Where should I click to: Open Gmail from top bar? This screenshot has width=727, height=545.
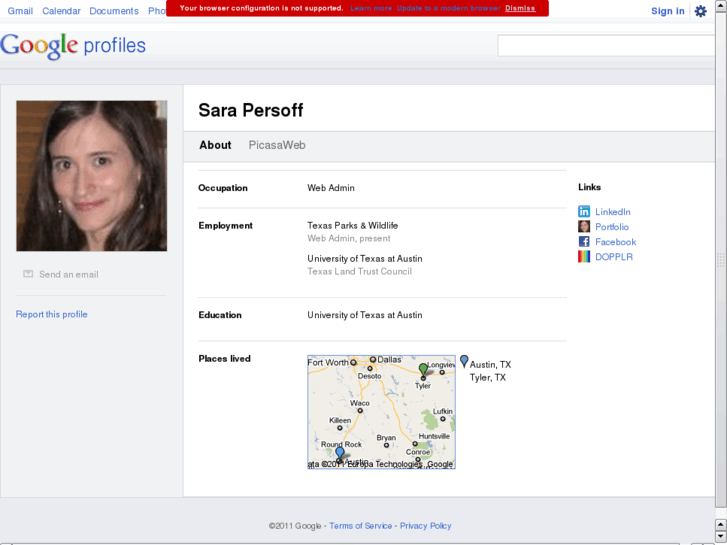pos(20,11)
